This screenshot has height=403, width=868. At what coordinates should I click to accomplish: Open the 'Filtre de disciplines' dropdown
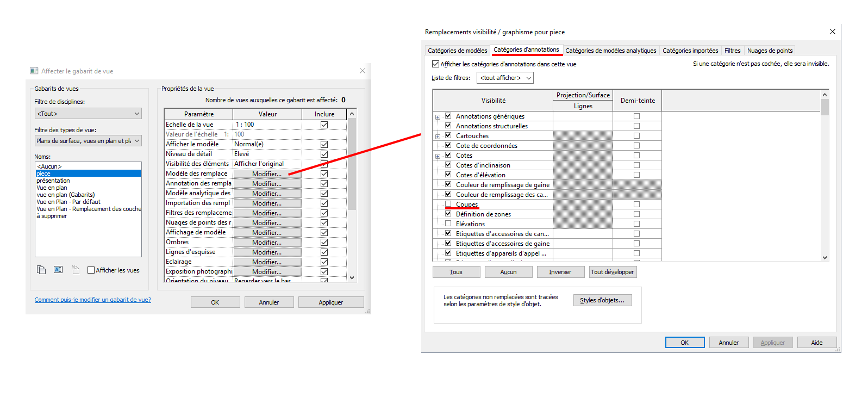(88, 114)
